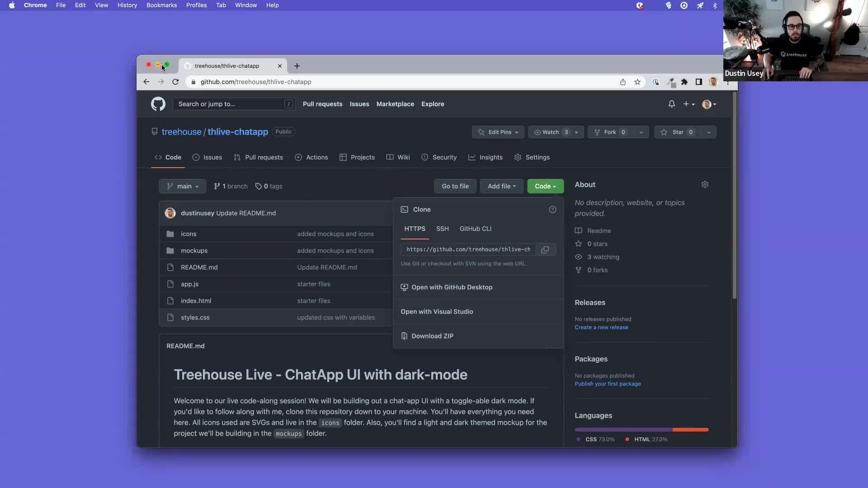Open the Add file dropdown
Image resolution: width=868 pixels, height=488 pixels.
coord(501,186)
